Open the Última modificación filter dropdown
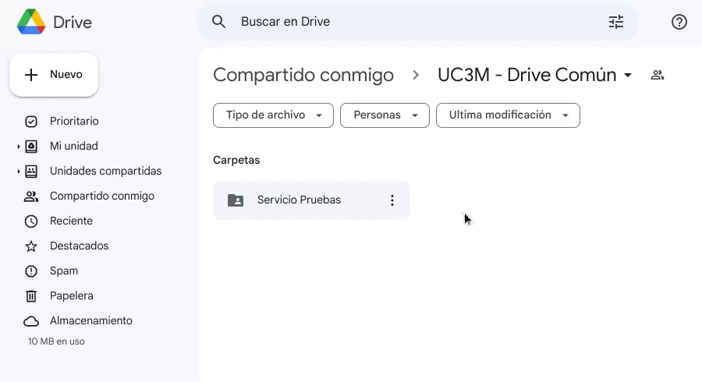The height and width of the screenshot is (382, 702). point(508,116)
